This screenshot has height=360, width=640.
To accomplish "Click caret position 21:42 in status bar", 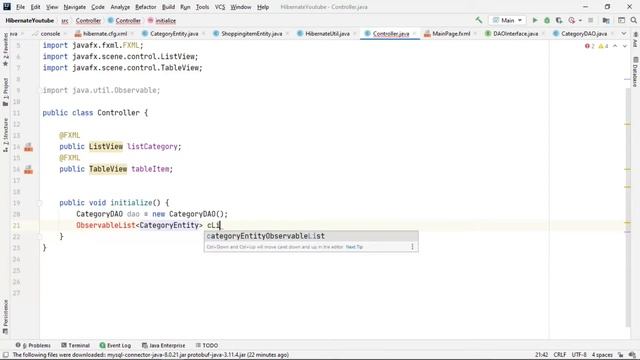I will point(541,355).
